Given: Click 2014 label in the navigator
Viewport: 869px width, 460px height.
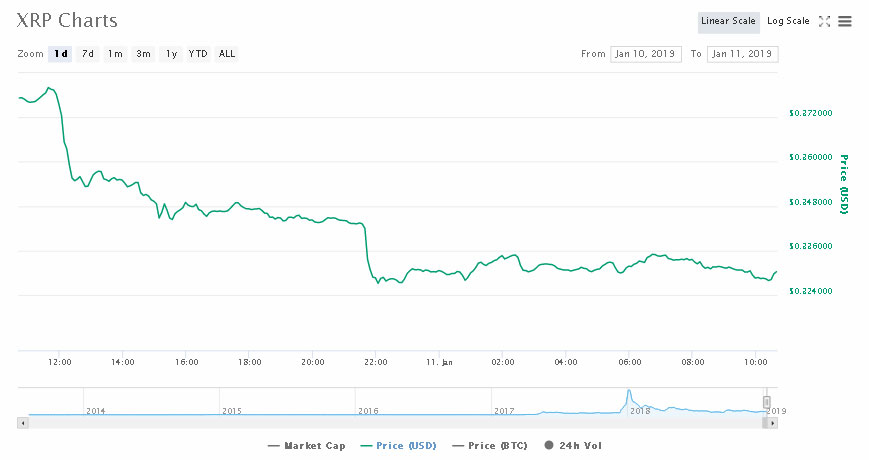Looking at the screenshot, I should [96, 411].
